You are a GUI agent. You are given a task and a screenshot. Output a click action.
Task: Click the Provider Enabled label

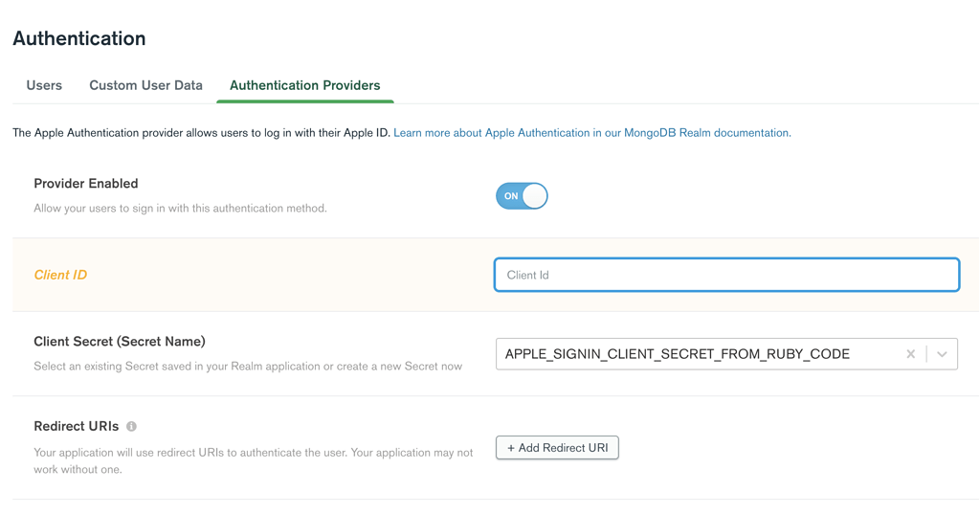86,183
